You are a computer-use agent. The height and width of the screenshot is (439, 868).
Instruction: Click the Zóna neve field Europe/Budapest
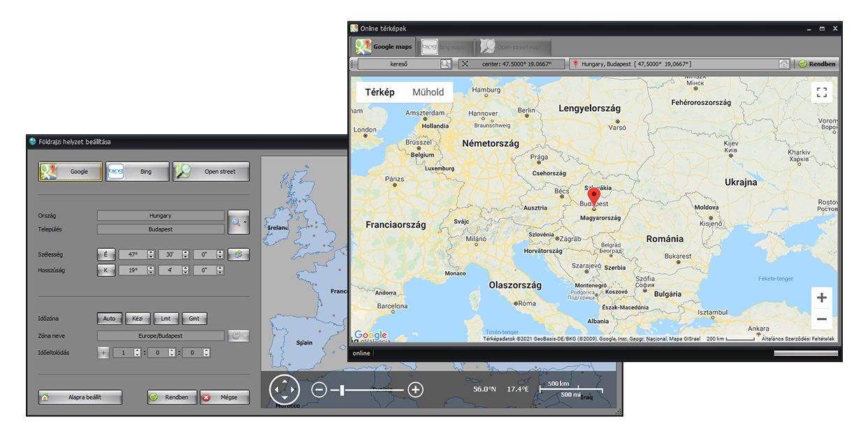(x=161, y=336)
